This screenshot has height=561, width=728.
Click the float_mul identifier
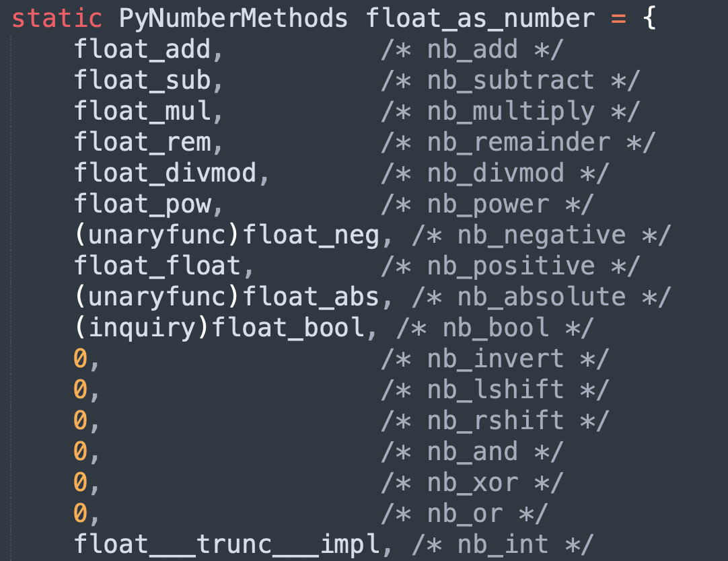coord(142,111)
